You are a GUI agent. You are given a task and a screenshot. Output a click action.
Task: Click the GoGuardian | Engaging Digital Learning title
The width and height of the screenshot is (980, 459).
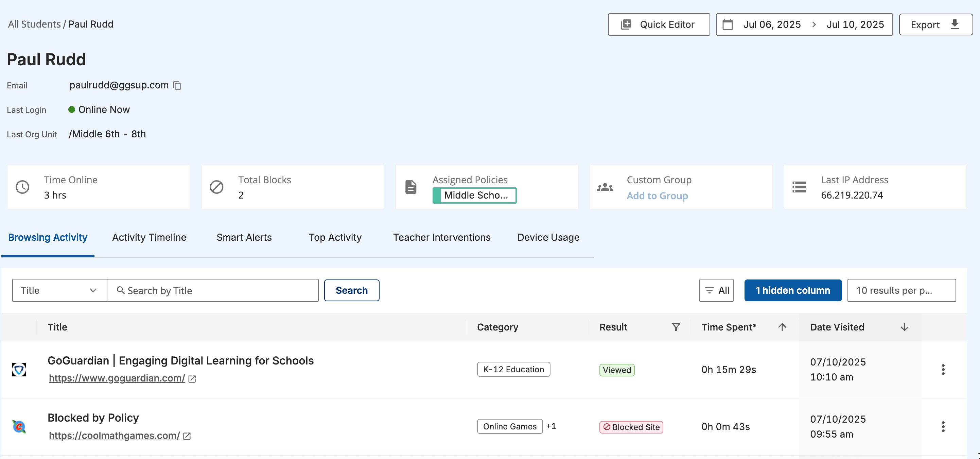coord(181,360)
